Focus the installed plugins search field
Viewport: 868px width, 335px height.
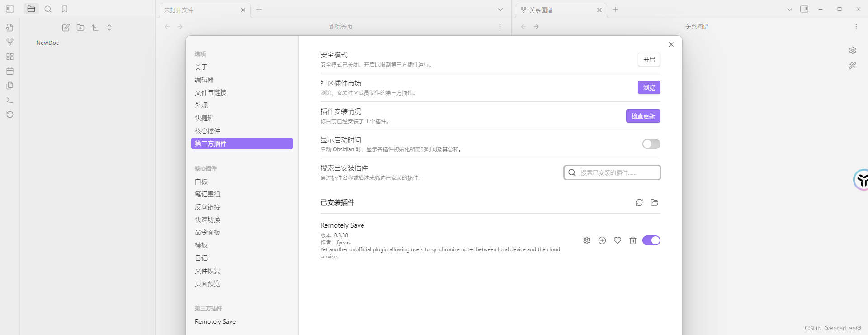[x=612, y=172]
